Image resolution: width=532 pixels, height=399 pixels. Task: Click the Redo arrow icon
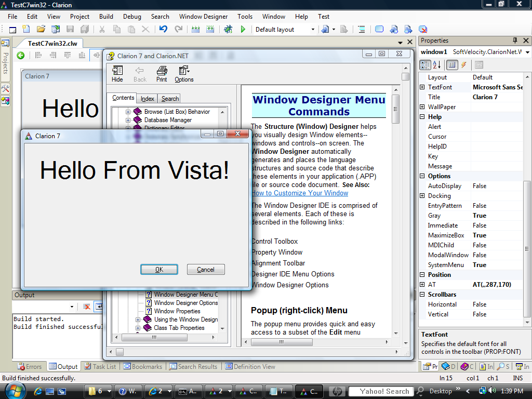pos(179,29)
